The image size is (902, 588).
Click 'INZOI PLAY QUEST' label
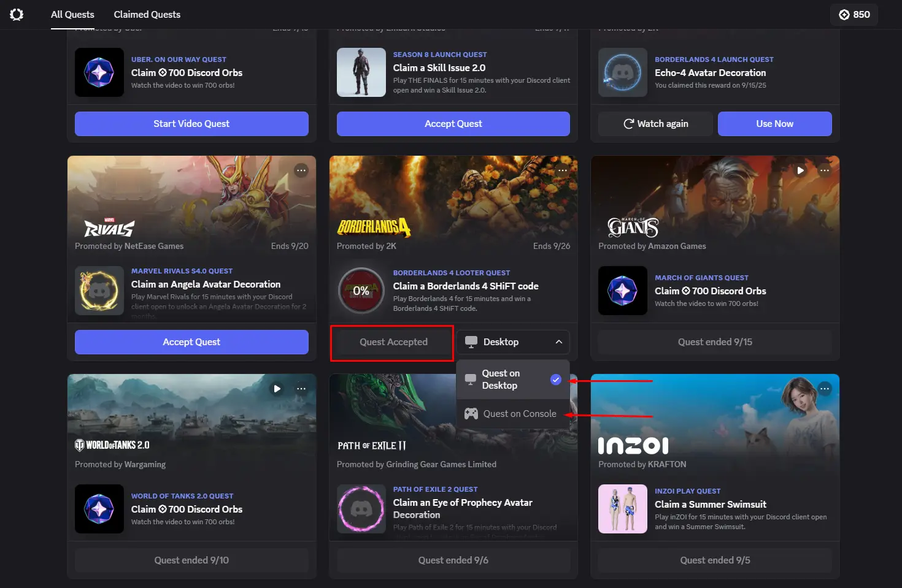pos(687,491)
